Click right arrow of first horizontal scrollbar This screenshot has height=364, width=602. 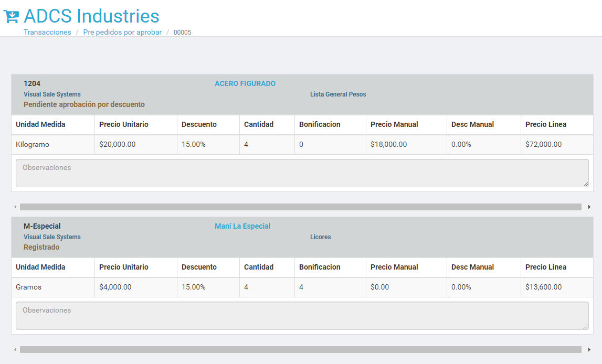point(589,207)
